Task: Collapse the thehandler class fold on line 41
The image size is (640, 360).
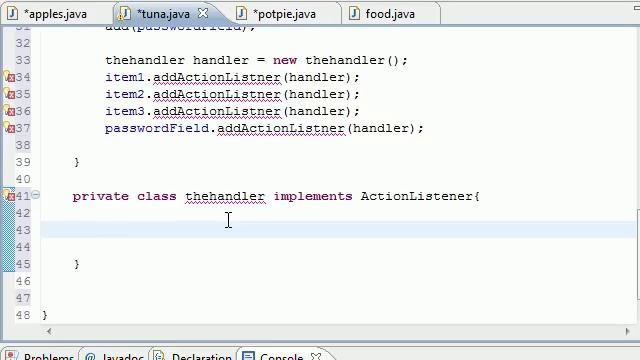Action: (36, 195)
